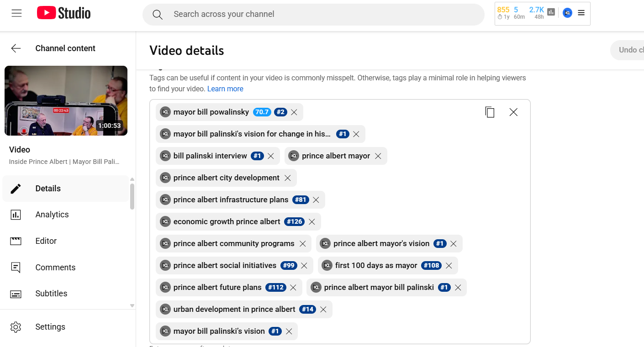Remove the 'mayor bill powalinsky' tag
Viewport: 644px width, 347px height.
pyautogui.click(x=294, y=112)
